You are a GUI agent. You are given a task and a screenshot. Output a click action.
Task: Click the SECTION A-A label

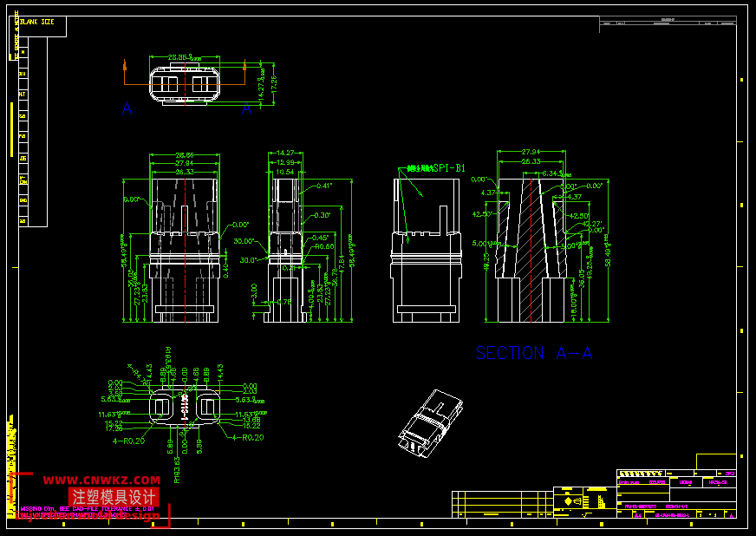tap(534, 354)
